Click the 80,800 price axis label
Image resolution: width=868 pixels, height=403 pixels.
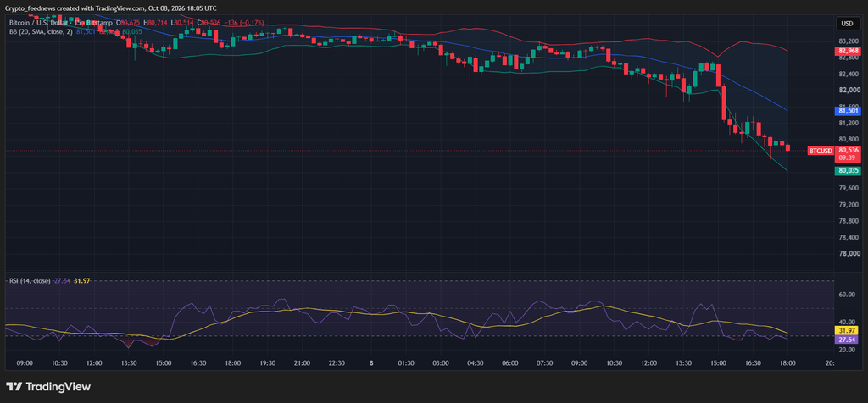point(849,140)
